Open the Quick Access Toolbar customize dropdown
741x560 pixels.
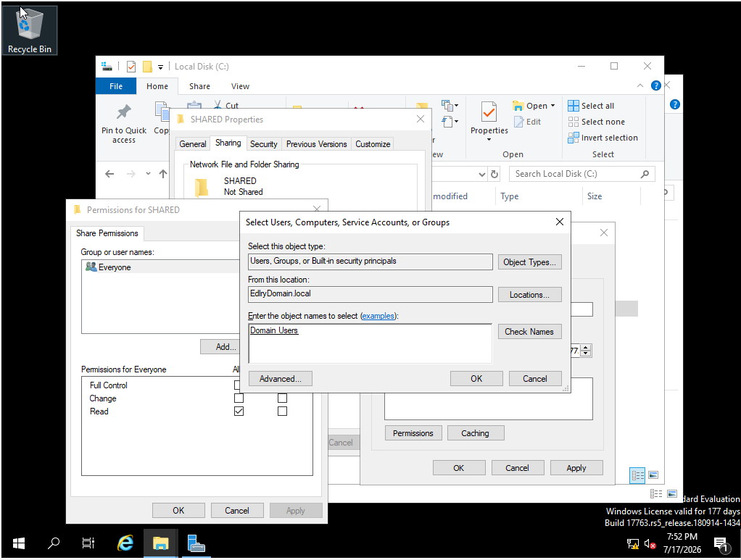[x=161, y=67]
